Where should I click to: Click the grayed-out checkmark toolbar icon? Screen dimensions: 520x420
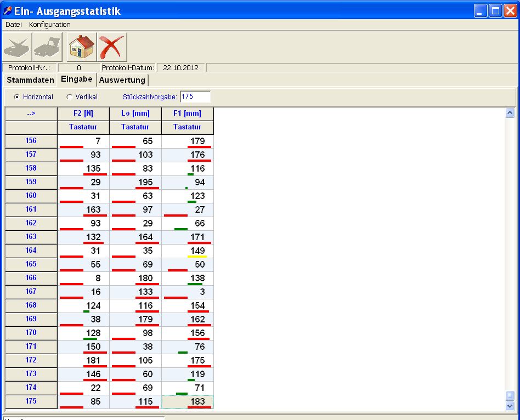(17, 47)
